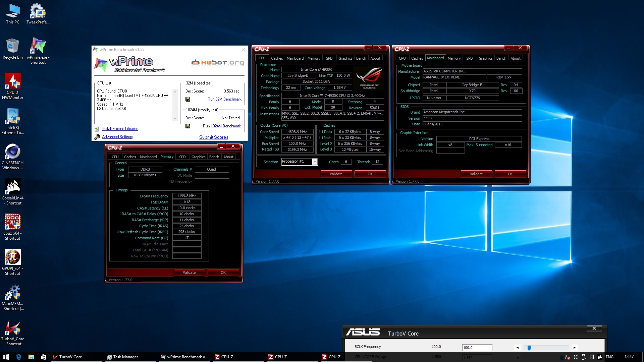Click network icon in system tray

point(567,357)
